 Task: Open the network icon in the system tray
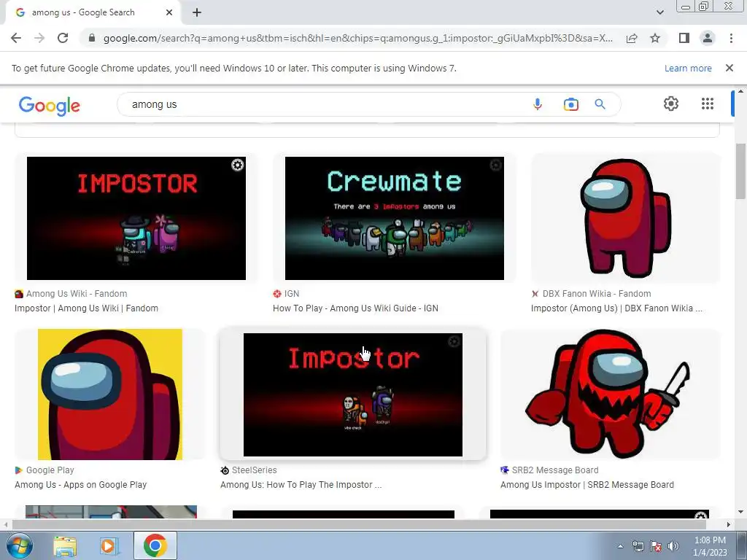coord(638,546)
